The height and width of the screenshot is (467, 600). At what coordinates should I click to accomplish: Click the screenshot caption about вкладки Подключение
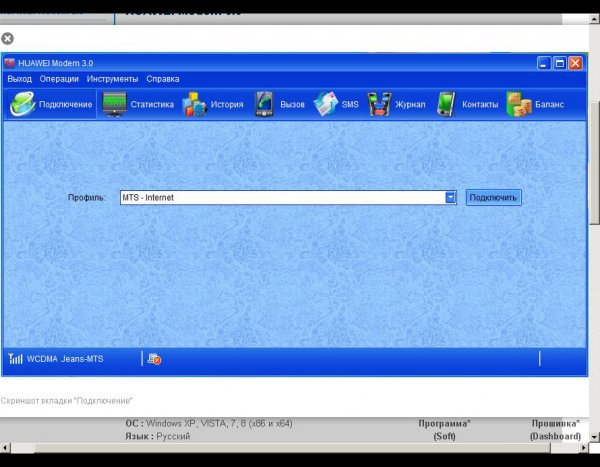coord(66,401)
